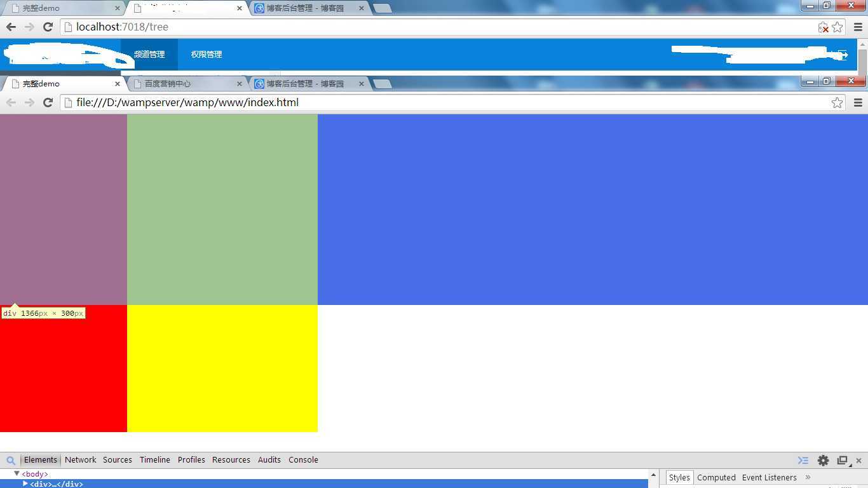
Task: Reload the localhost:7018/tree page
Action: point(48,27)
